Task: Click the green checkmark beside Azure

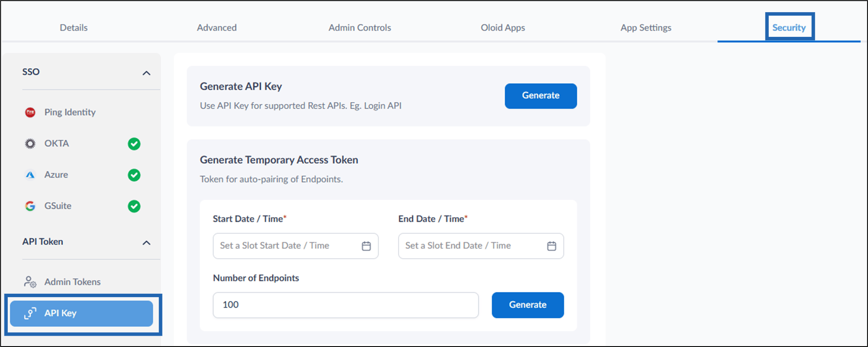Action: coord(134,175)
